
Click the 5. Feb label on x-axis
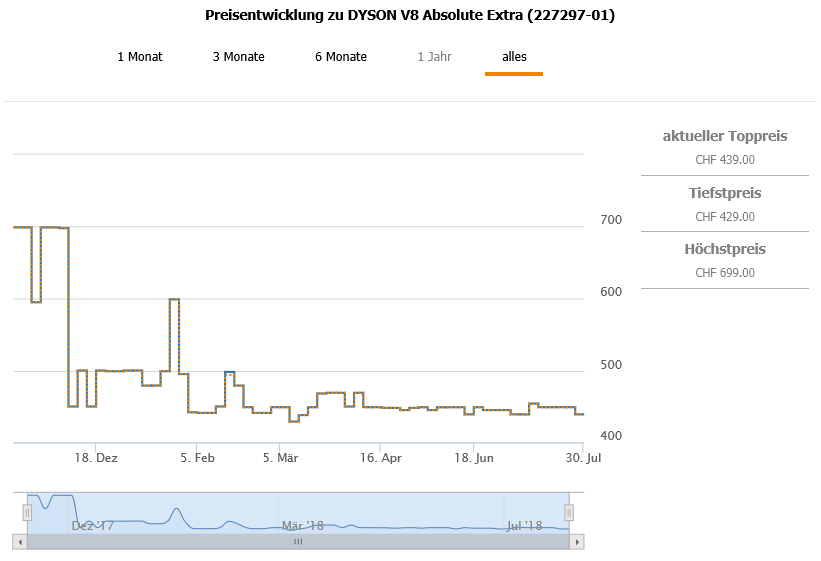point(198,457)
